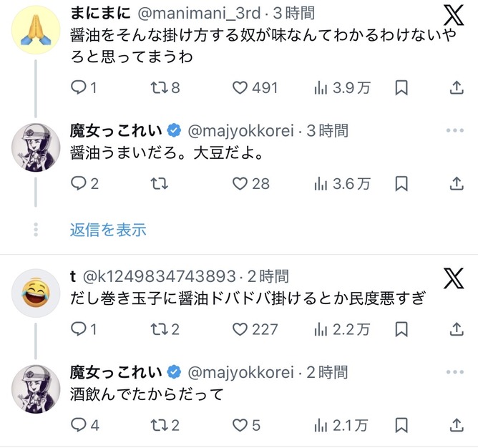Image resolution: width=478 pixels, height=448 pixels.
Task: Open more options on 酒飲んでたからだって tweet
Action: (455, 371)
